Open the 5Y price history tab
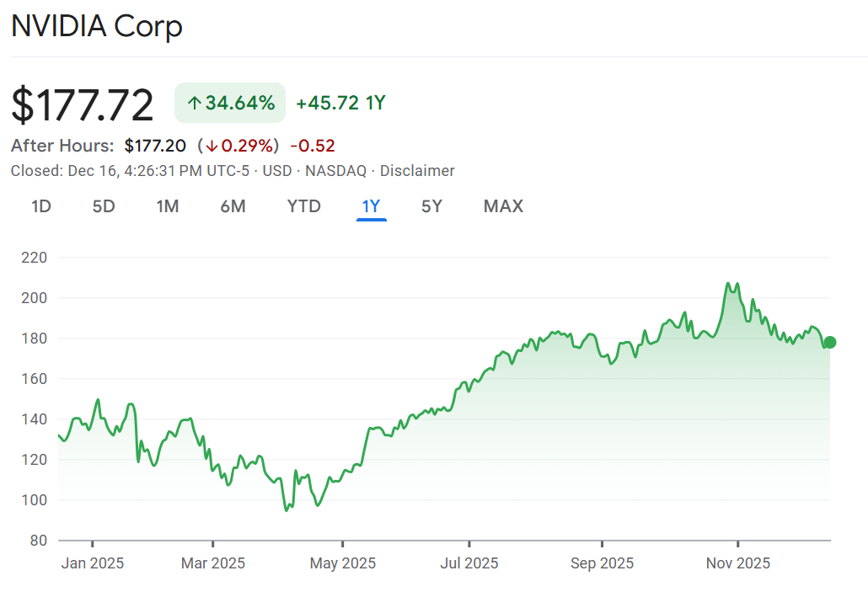Image resolution: width=868 pixels, height=592 pixels. pyautogui.click(x=431, y=206)
